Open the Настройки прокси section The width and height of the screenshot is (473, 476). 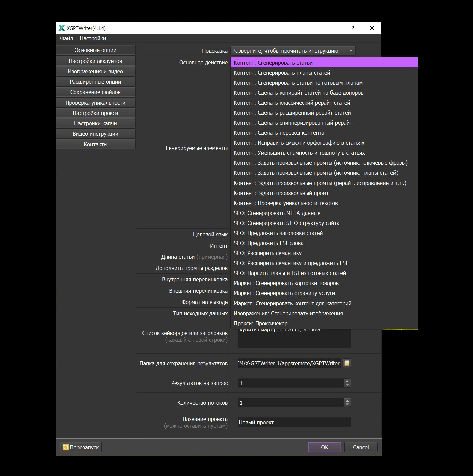click(x=96, y=113)
